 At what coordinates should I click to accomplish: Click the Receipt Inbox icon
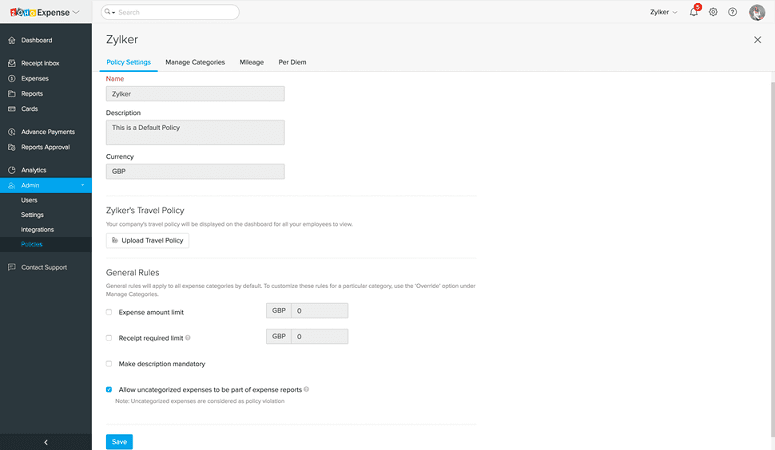pyautogui.click(x=12, y=63)
